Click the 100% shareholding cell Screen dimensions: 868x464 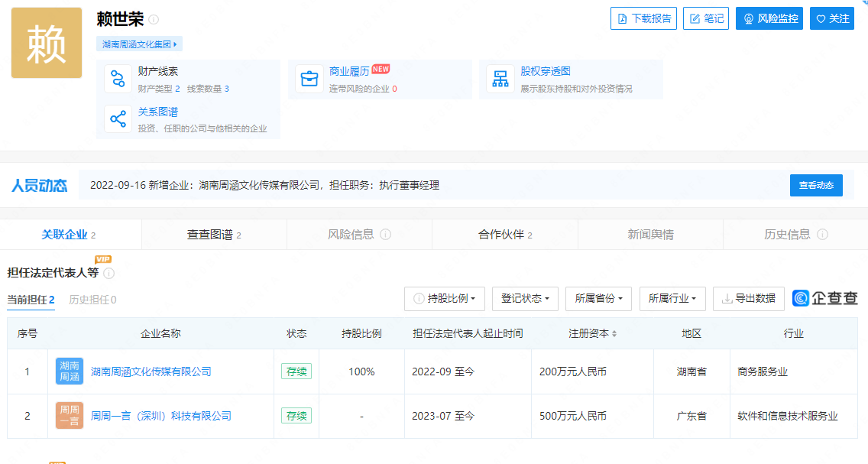pyautogui.click(x=361, y=372)
